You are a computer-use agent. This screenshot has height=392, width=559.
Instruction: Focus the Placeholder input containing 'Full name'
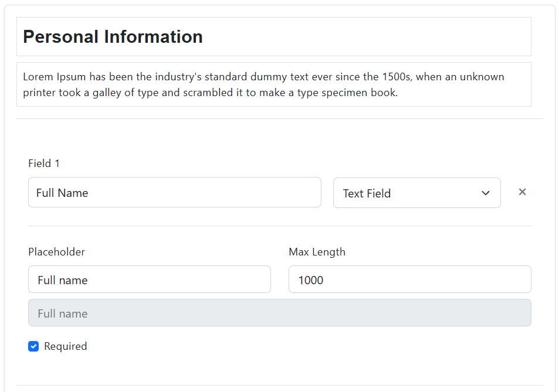149,279
